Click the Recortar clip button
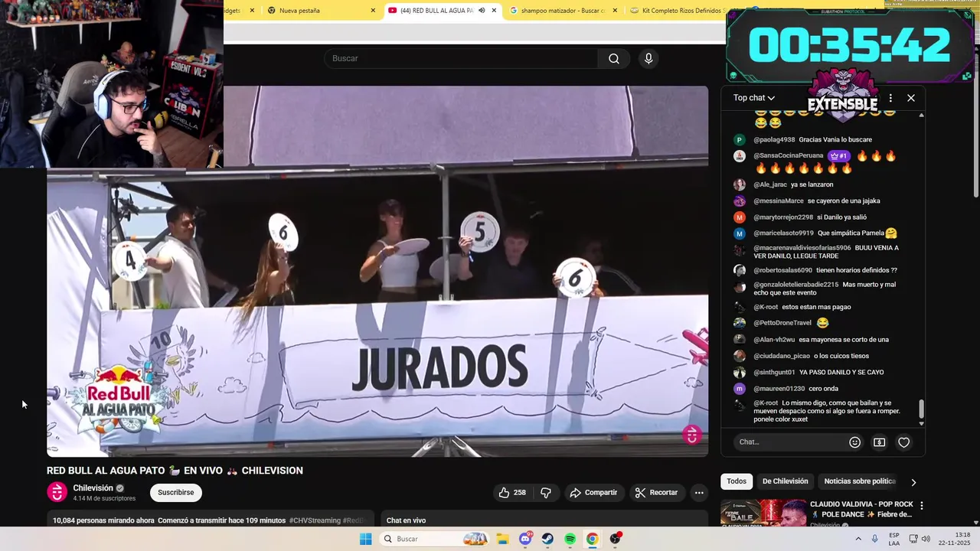 (x=656, y=493)
